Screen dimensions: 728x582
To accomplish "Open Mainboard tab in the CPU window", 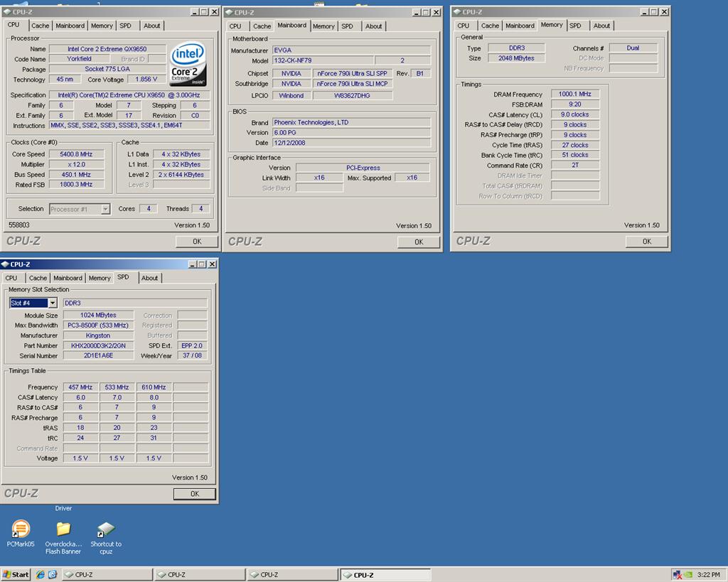I will pos(70,26).
